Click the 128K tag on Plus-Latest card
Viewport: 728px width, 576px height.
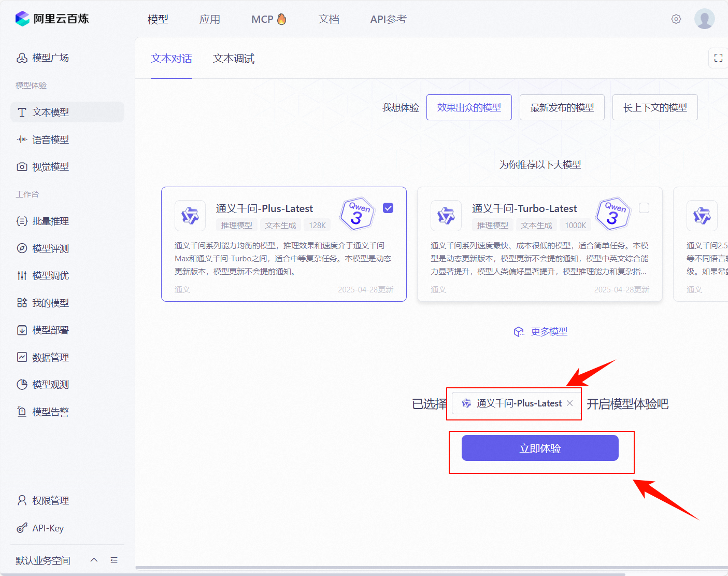317,225
